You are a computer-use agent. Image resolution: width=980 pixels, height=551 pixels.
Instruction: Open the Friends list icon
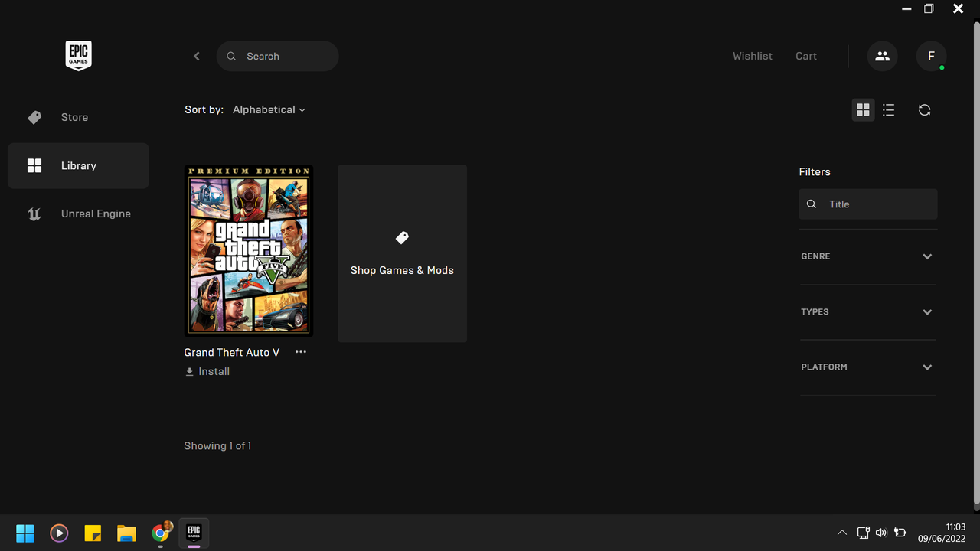point(882,56)
